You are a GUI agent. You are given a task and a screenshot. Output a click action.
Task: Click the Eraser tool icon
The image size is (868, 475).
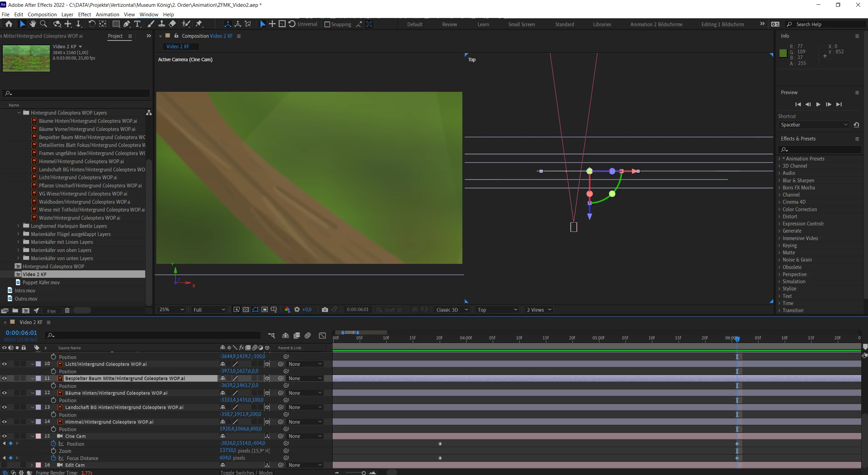[x=173, y=24]
